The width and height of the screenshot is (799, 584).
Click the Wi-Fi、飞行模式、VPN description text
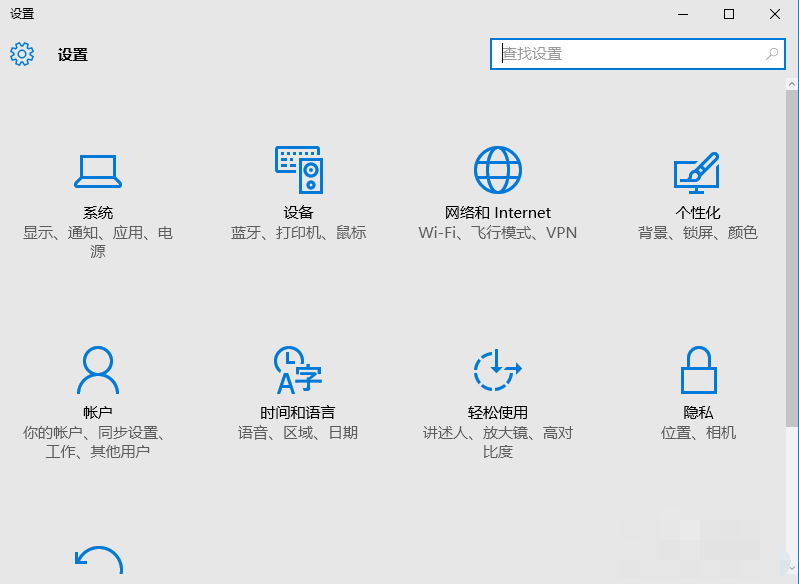(x=497, y=233)
